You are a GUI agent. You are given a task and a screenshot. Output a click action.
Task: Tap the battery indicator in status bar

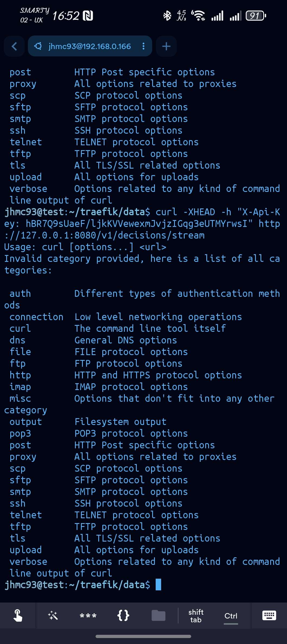[256, 16]
